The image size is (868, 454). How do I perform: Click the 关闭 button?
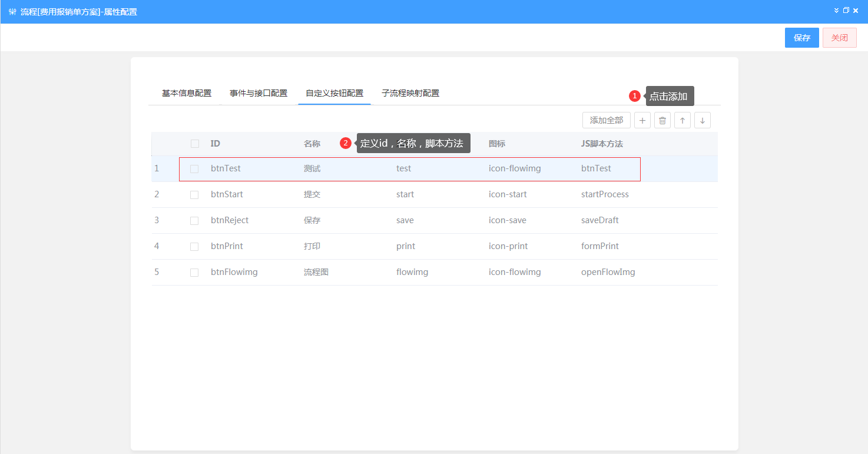[x=840, y=38]
